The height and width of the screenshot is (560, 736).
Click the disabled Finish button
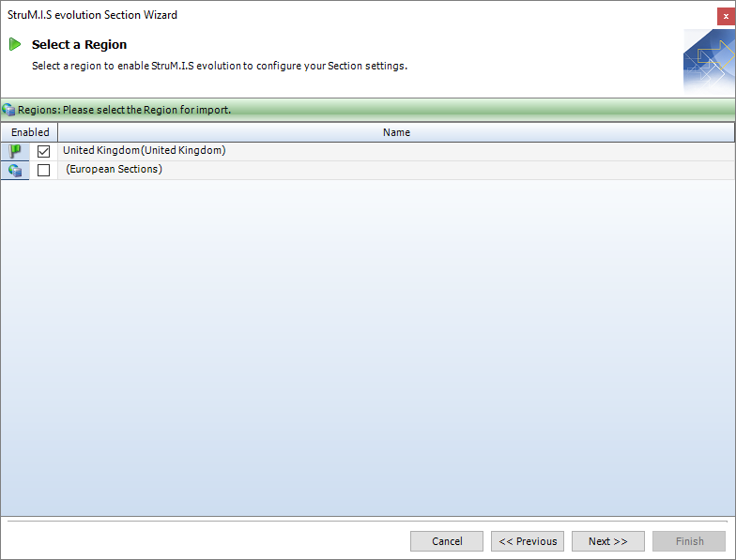point(689,541)
